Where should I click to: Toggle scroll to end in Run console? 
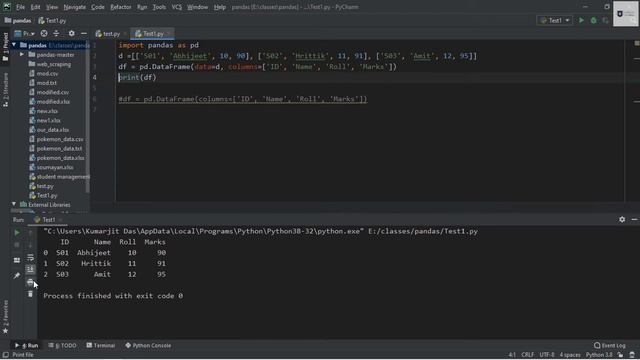pyautogui.click(x=31, y=269)
